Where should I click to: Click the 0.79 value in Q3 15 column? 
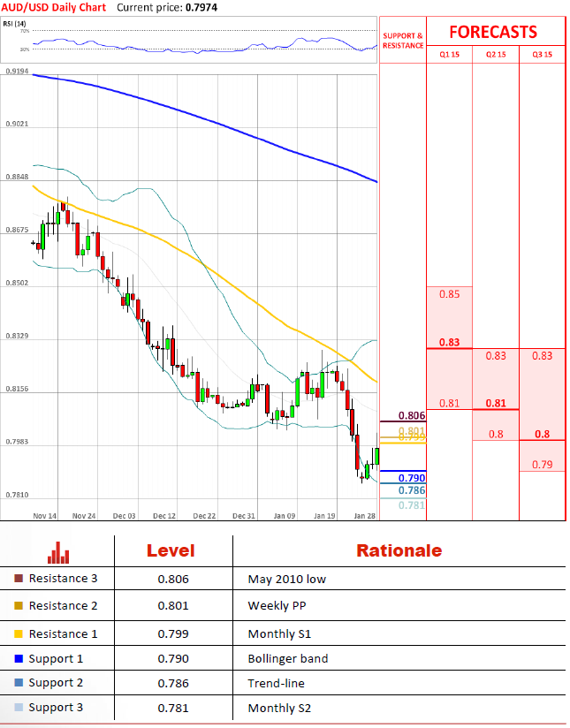(542, 465)
